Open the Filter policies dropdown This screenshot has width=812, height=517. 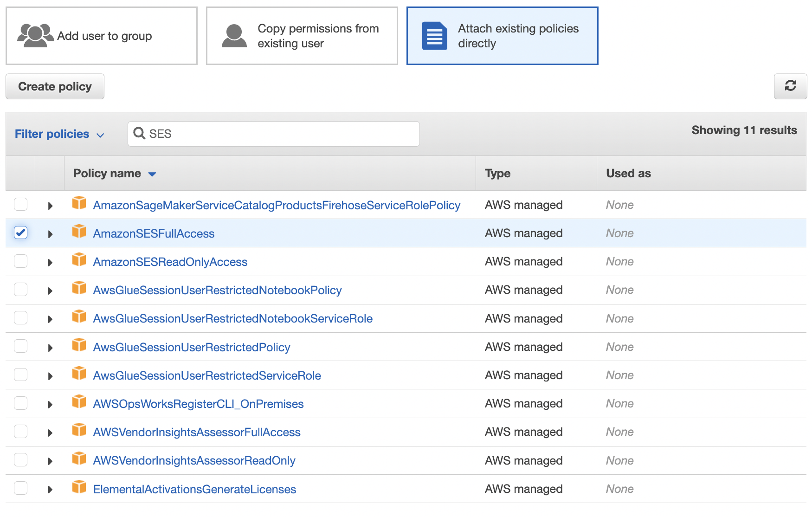(59, 134)
